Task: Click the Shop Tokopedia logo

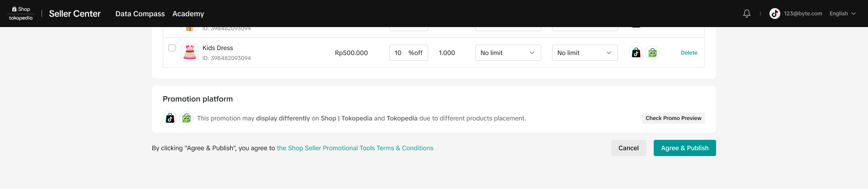Action: [x=21, y=14]
